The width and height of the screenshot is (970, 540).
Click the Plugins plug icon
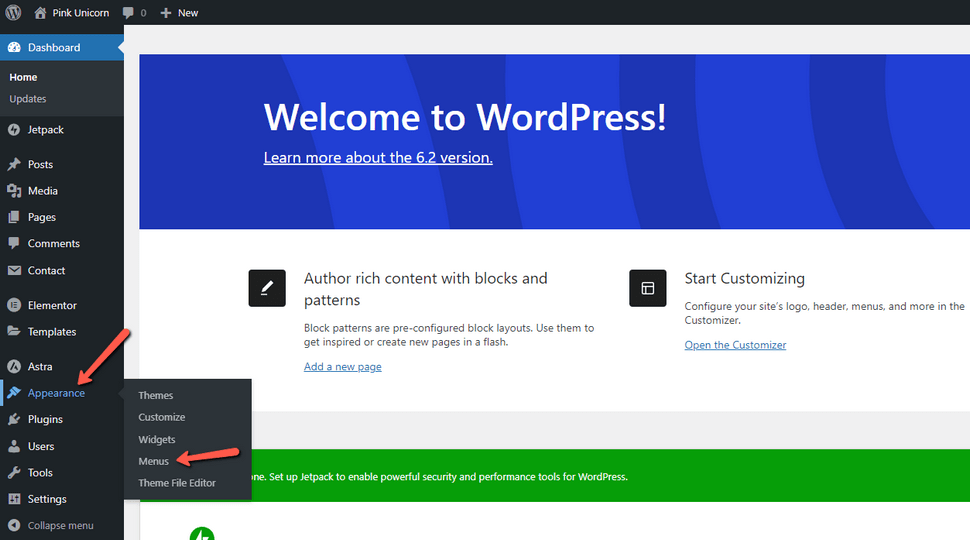[14, 419]
